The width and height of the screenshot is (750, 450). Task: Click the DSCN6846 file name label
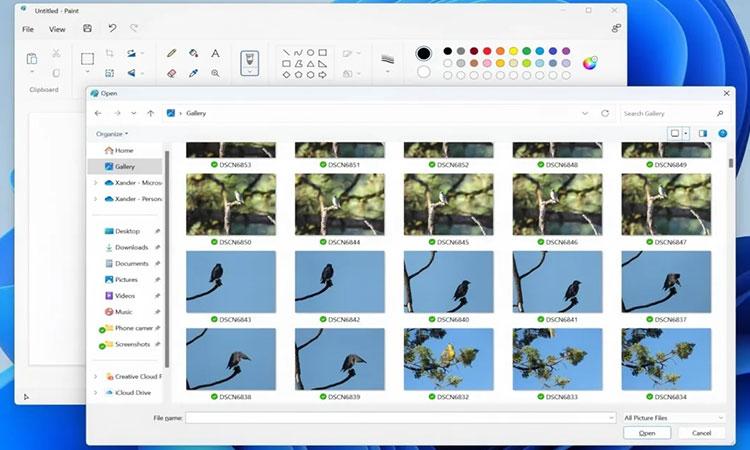[x=562, y=242]
